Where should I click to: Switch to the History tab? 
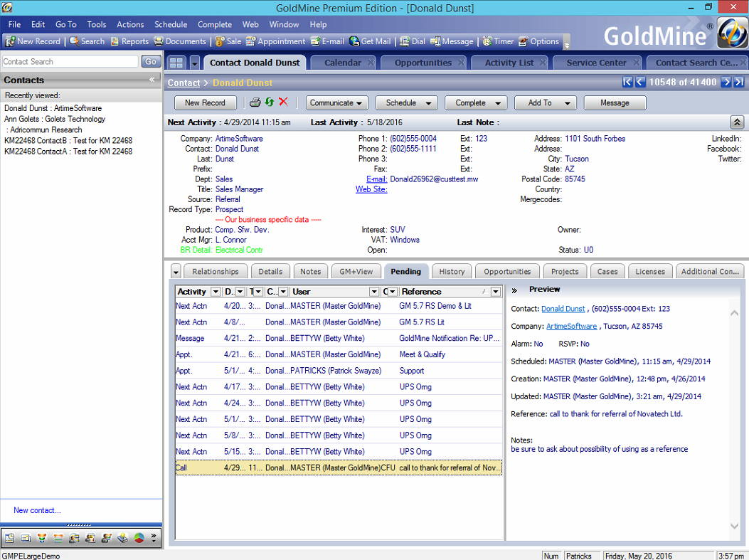pos(452,271)
